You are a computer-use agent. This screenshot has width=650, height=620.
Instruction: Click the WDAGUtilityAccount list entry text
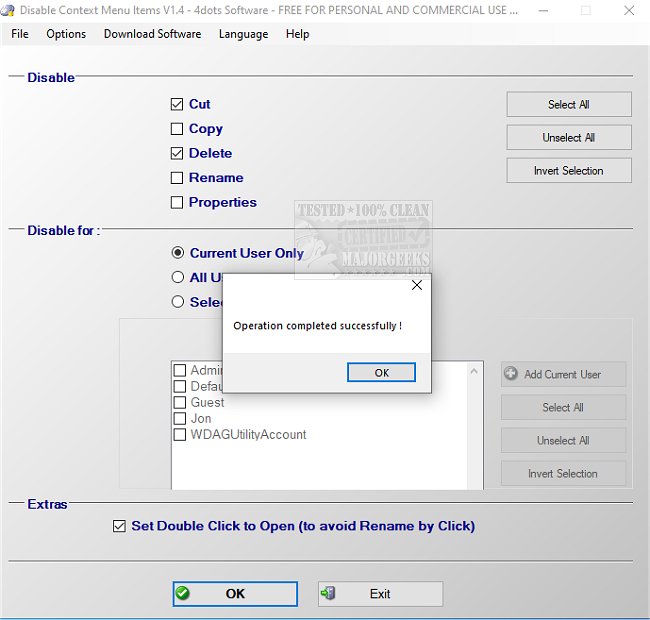tap(248, 435)
